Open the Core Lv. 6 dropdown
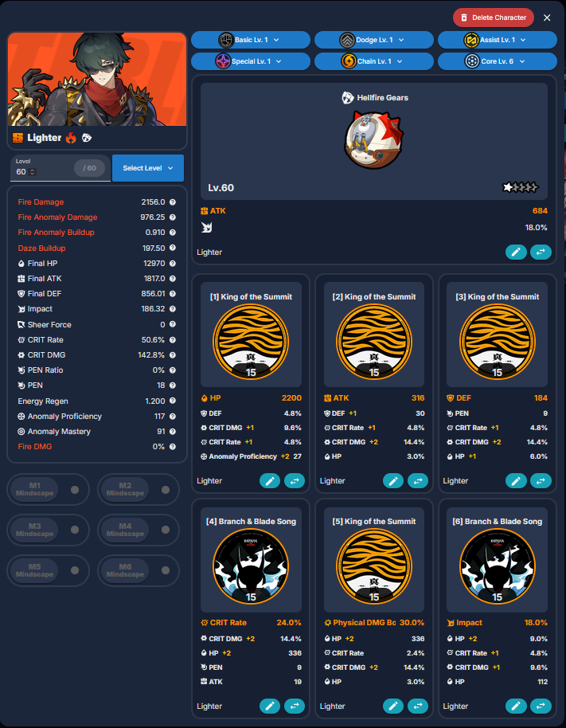The width and height of the screenshot is (566, 728). [x=498, y=61]
